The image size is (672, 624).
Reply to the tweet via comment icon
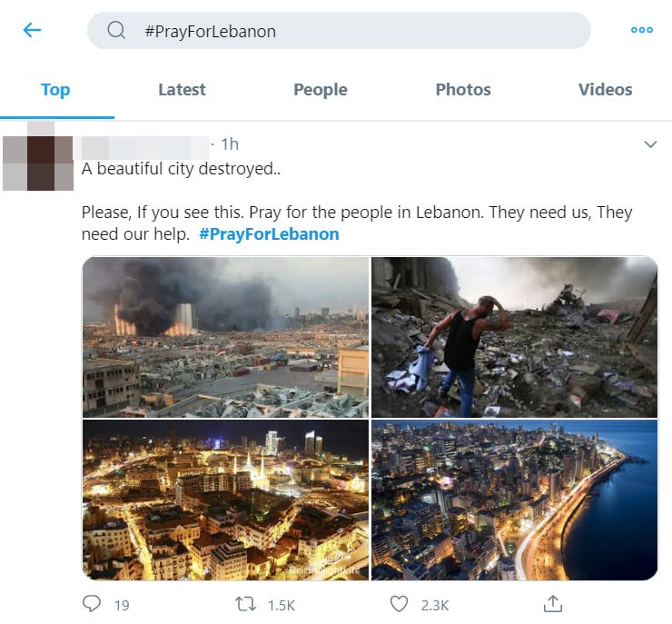pos(92,603)
